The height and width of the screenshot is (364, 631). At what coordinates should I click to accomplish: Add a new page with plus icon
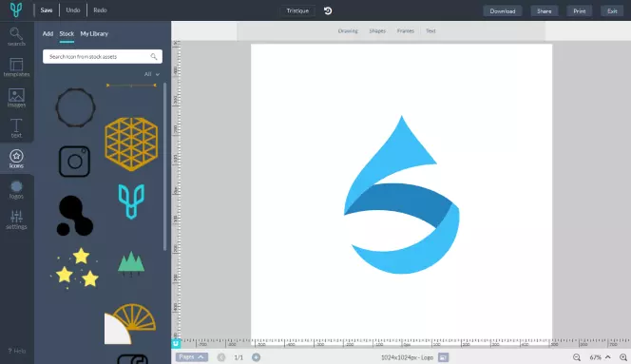tap(256, 357)
